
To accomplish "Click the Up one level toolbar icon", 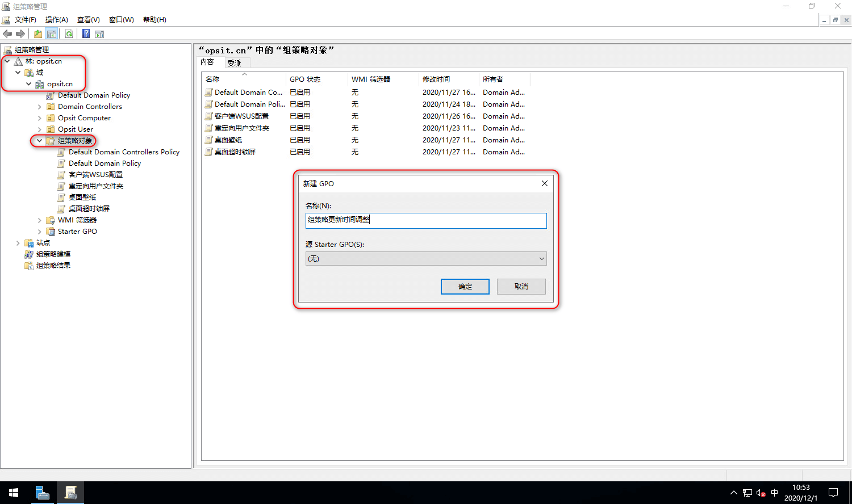I will (37, 34).
